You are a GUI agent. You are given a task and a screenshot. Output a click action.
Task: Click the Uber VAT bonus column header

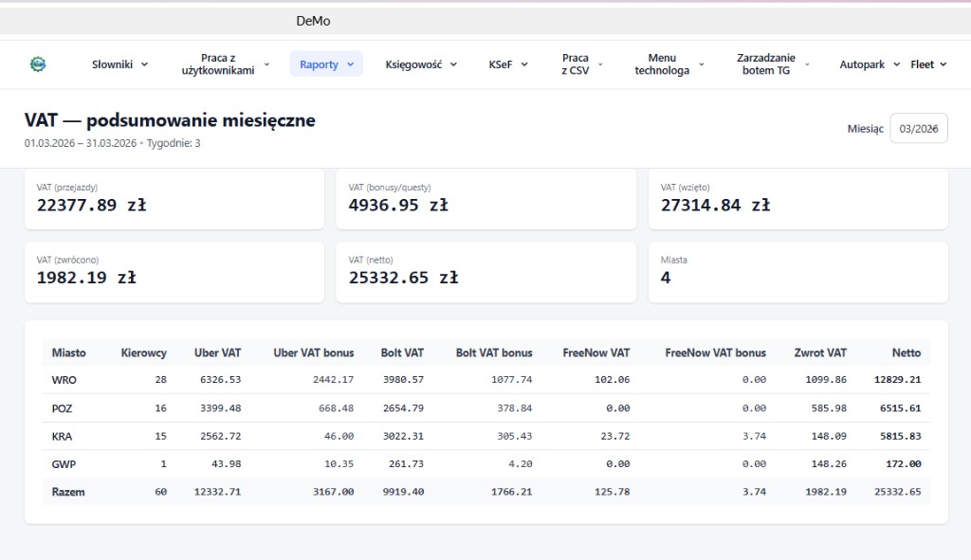click(313, 352)
